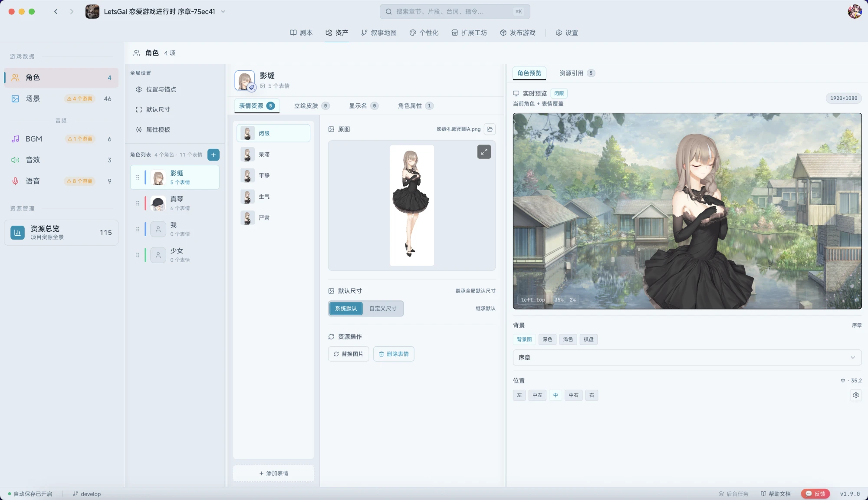Screen dimensions: 868x500
Task: Select the character 影缝 in the list
Action: coord(174,177)
